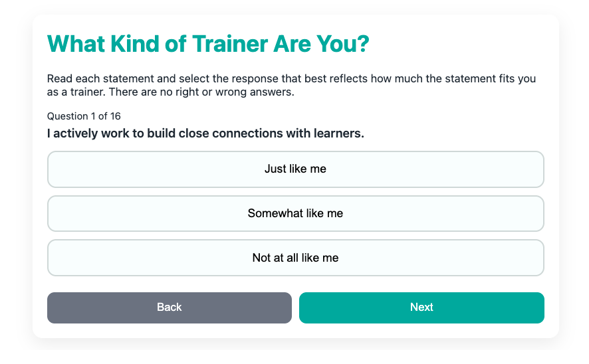
Task: Choose the "Somewhat like me" response
Action: click(295, 213)
